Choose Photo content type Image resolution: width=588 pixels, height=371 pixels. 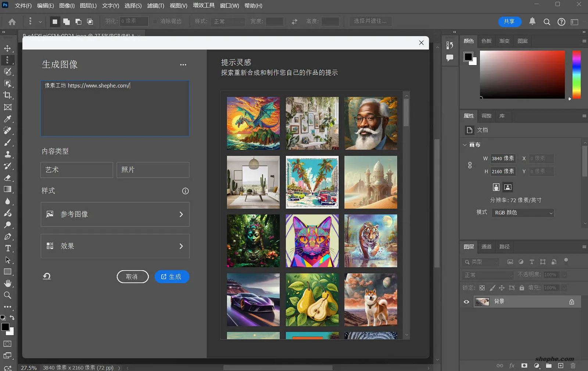(153, 170)
